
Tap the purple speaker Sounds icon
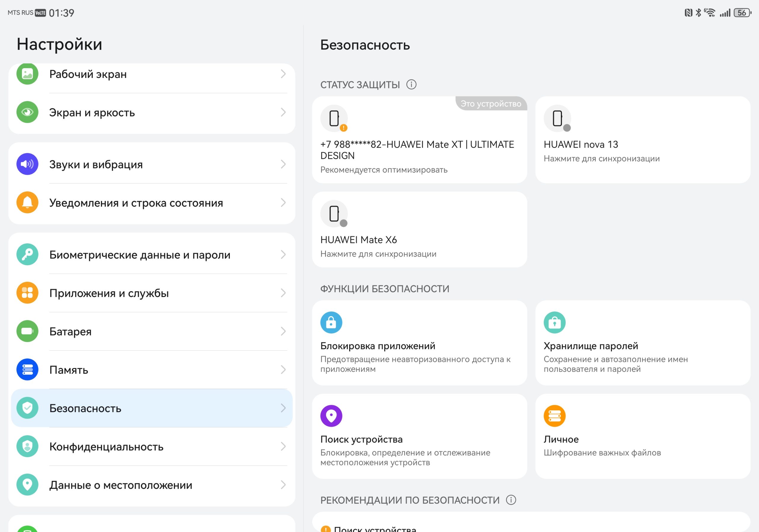[28, 164]
